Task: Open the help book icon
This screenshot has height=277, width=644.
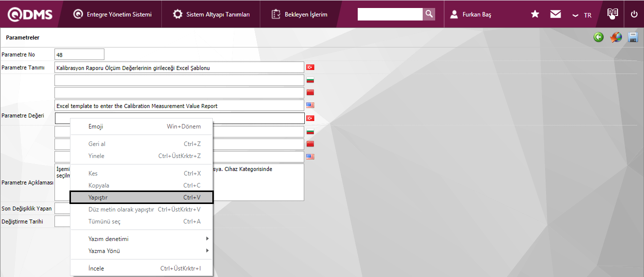Action: [613, 14]
